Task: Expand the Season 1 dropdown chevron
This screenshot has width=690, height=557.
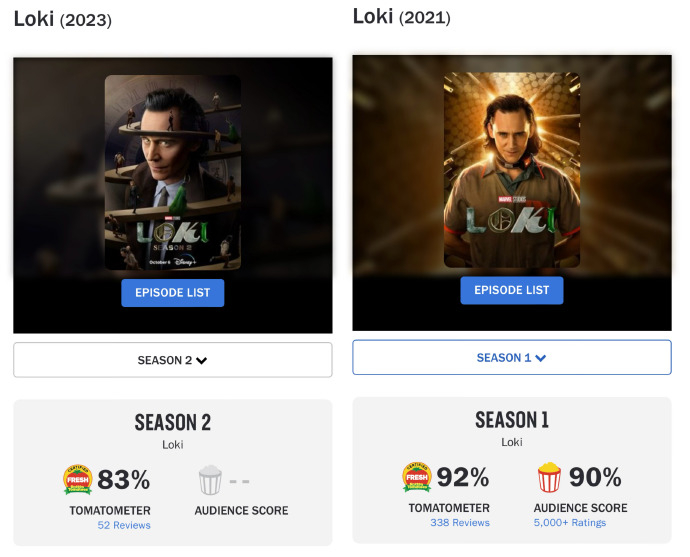Action: coord(541,358)
